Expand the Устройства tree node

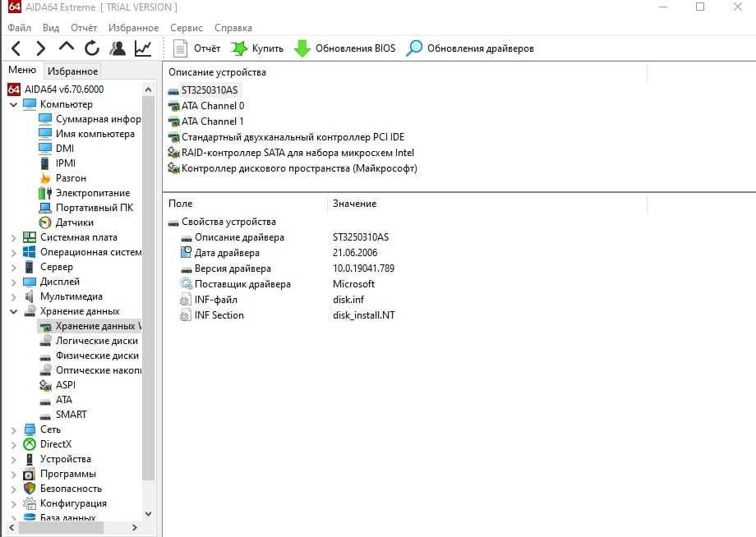(13, 460)
